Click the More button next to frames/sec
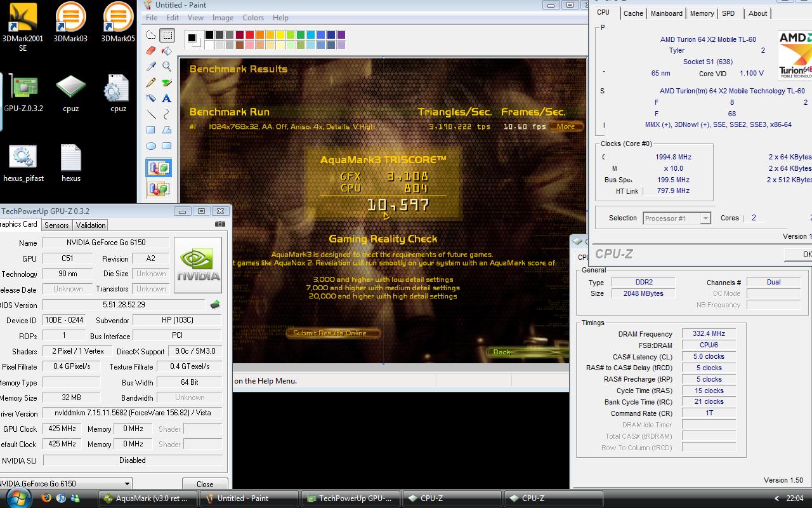This screenshot has width=812, height=508. click(566, 126)
